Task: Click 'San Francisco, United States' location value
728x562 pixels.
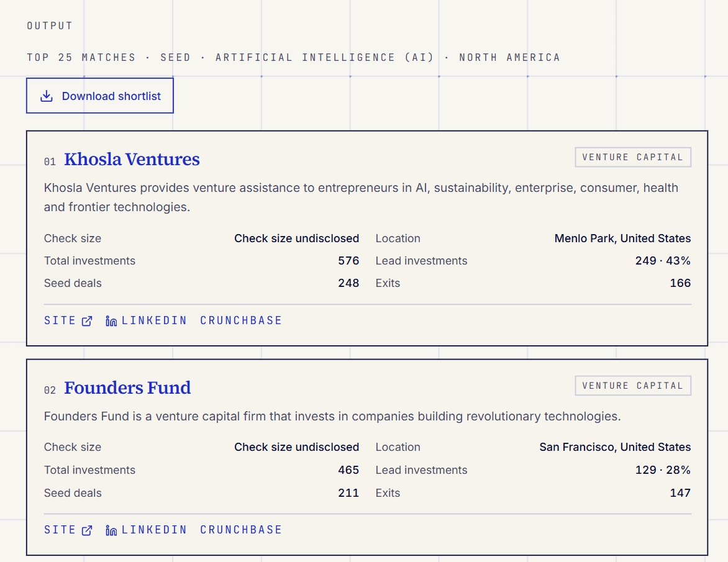Action: pos(615,447)
